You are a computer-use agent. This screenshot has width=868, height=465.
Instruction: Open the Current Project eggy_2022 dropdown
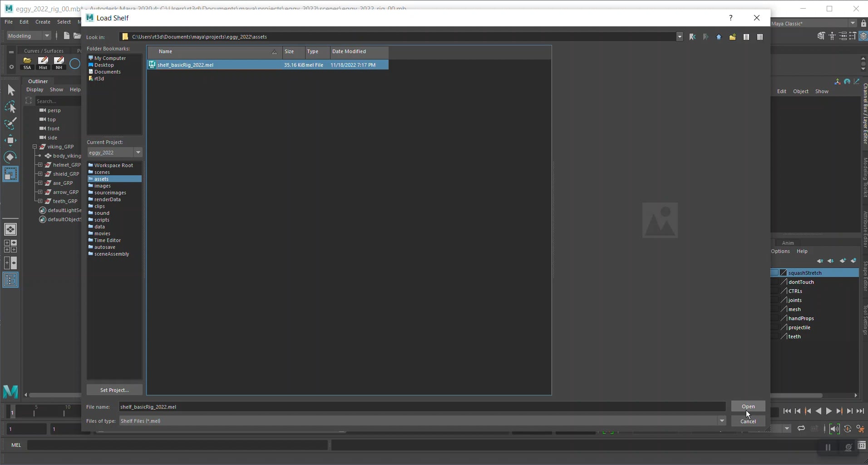tap(138, 153)
